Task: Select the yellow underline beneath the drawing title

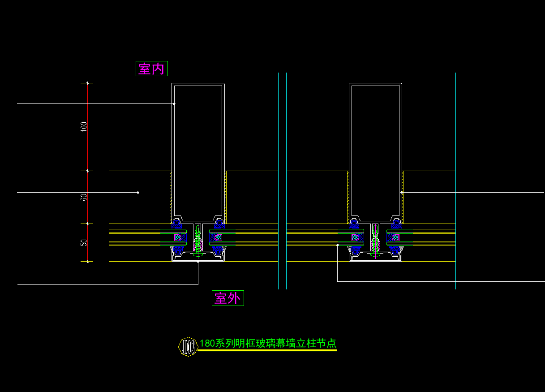Action: pyautogui.click(x=267, y=351)
